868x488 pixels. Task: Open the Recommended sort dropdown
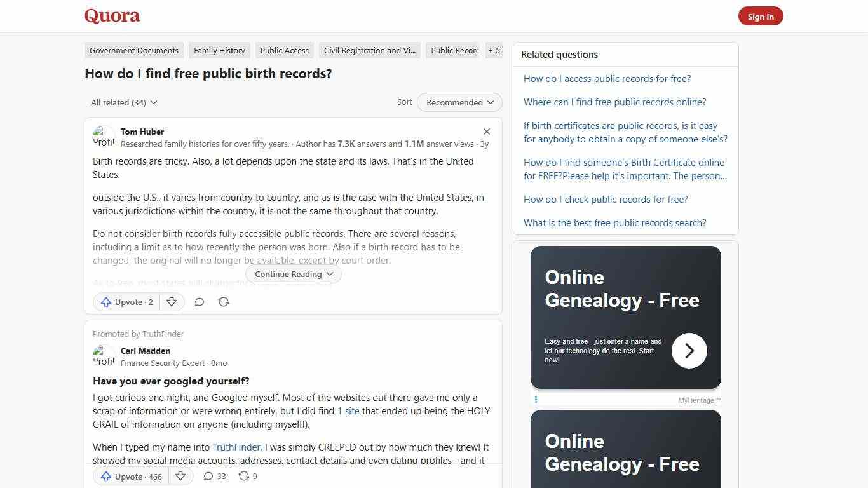pos(459,102)
